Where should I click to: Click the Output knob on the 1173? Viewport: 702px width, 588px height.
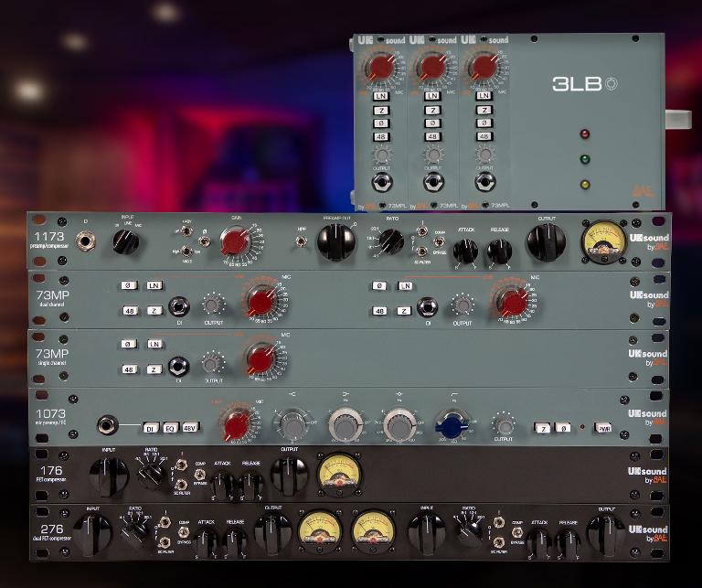547,242
